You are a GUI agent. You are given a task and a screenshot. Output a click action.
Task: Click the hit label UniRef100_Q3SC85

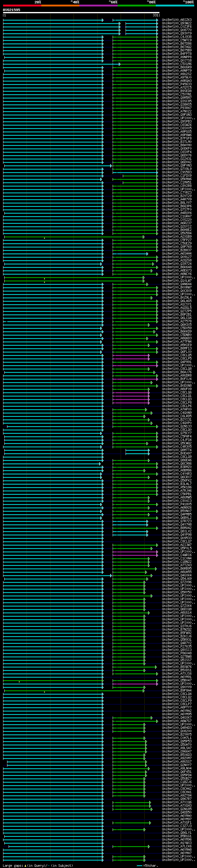(177, 101)
